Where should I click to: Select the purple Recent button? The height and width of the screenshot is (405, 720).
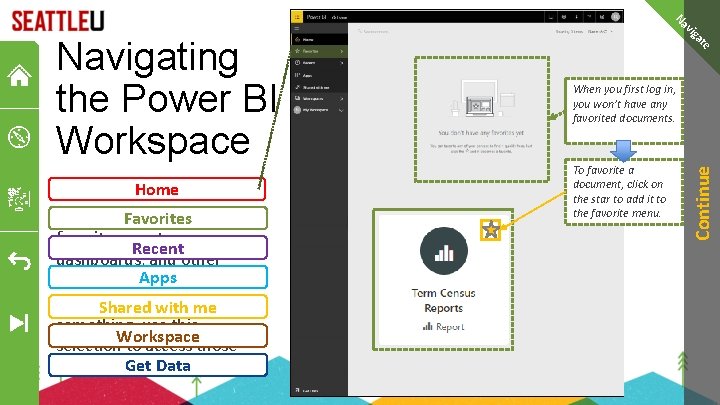click(x=158, y=248)
